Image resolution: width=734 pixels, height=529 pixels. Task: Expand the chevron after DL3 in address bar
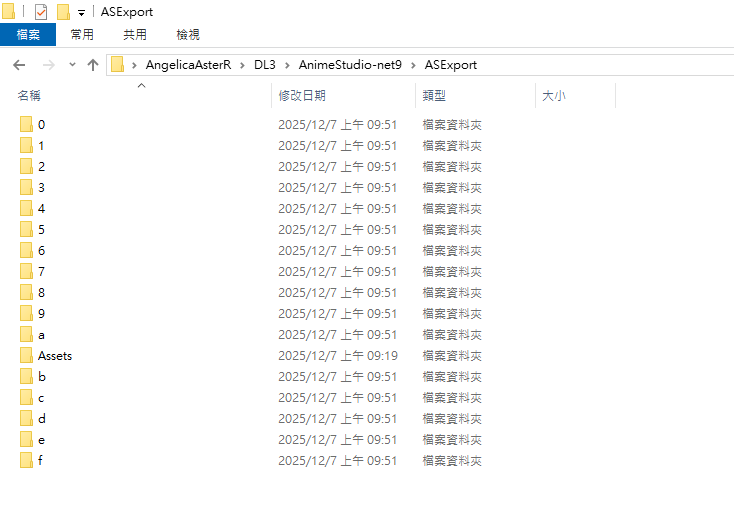[288, 65]
